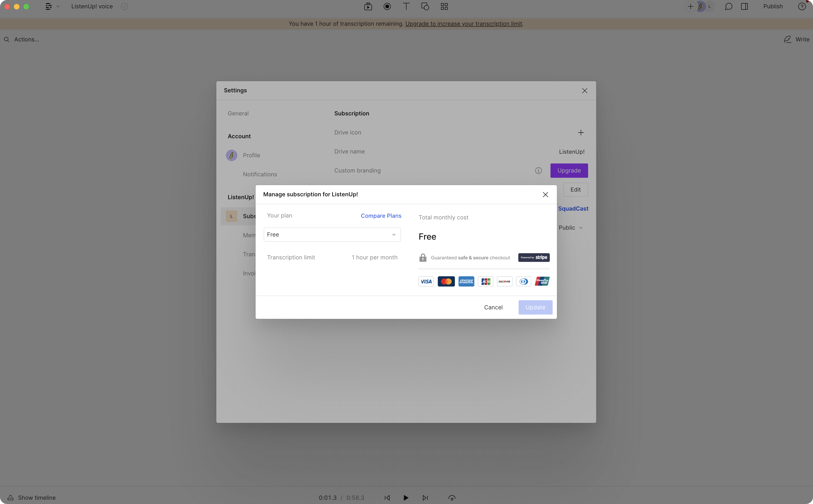This screenshot has height=504, width=813.
Task: Open the Shapes toolbar icon
Action: [x=425, y=6]
